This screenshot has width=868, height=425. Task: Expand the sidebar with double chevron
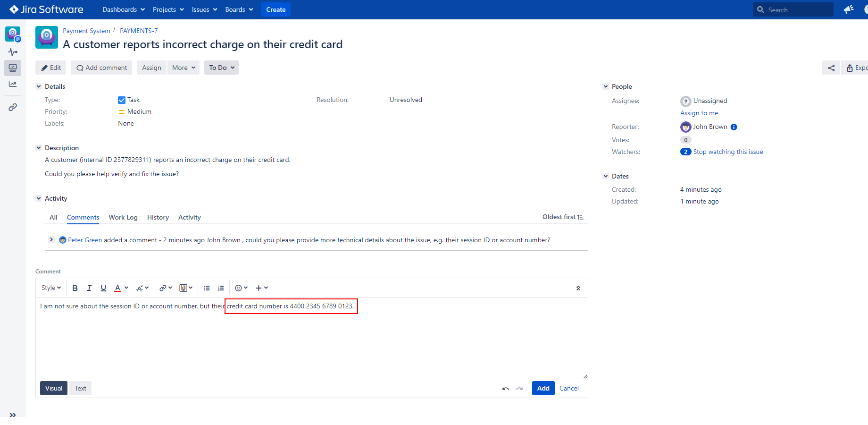(13, 415)
